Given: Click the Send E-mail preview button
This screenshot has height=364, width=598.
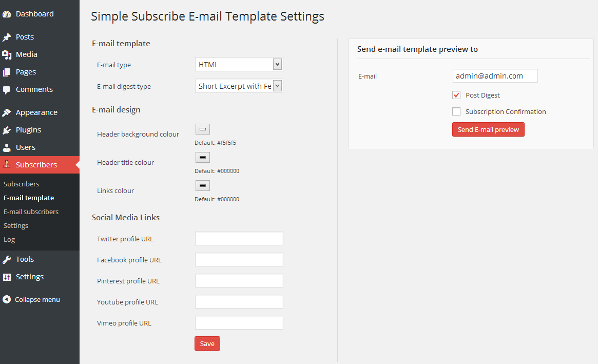Looking at the screenshot, I should (x=488, y=129).
